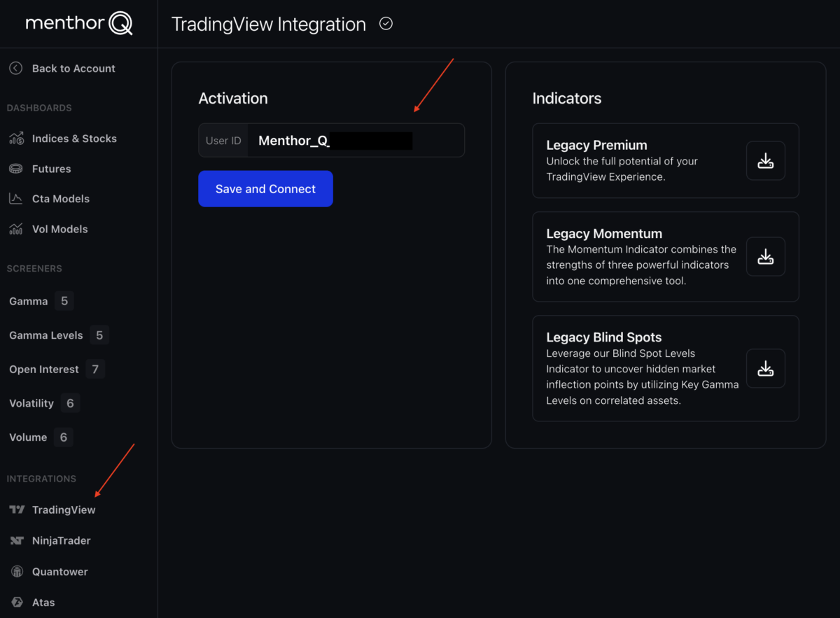Click the checkmark beside TradingView Integration title
The image size is (840, 618).
pyautogui.click(x=386, y=23)
